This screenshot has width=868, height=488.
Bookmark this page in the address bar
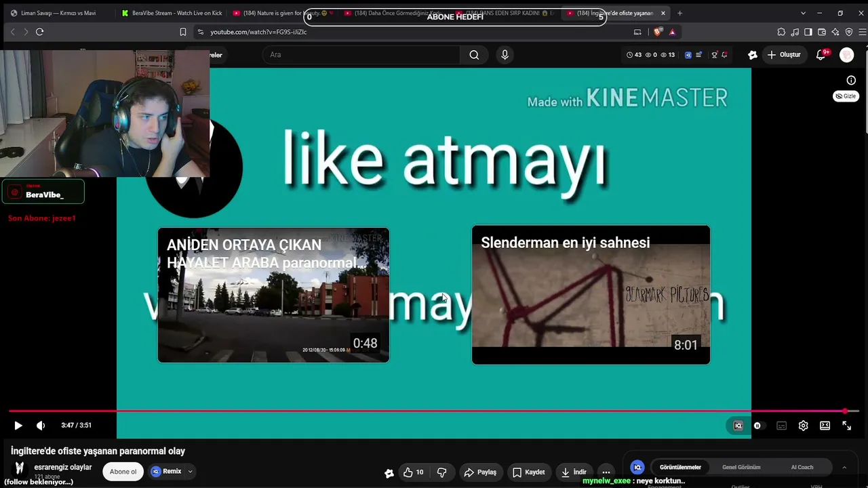point(182,32)
